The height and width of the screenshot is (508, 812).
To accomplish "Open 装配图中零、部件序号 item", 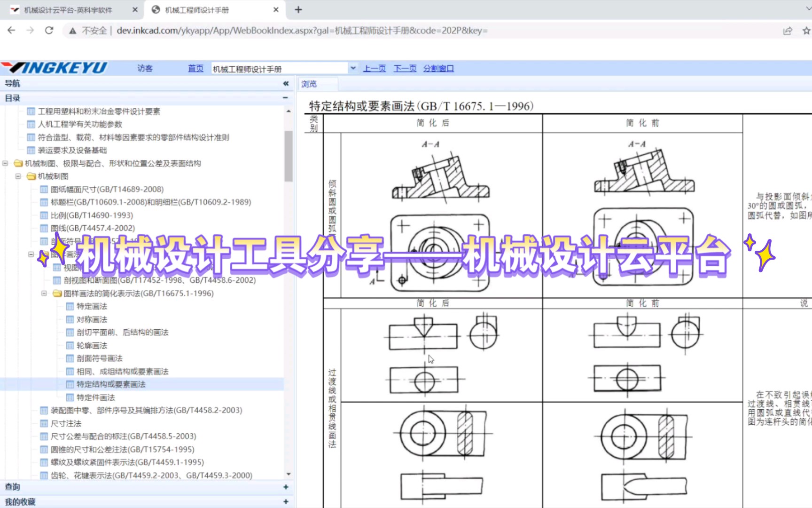I will (x=147, y=410).
